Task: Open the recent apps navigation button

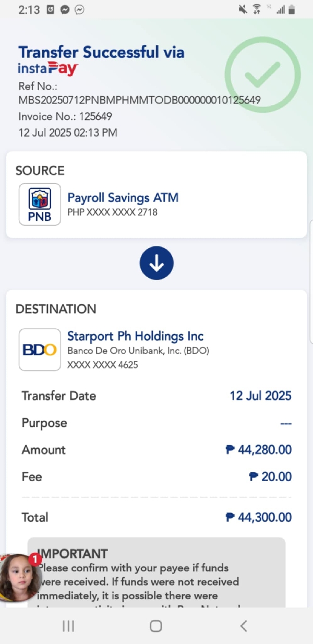Action: coord(68,626)
